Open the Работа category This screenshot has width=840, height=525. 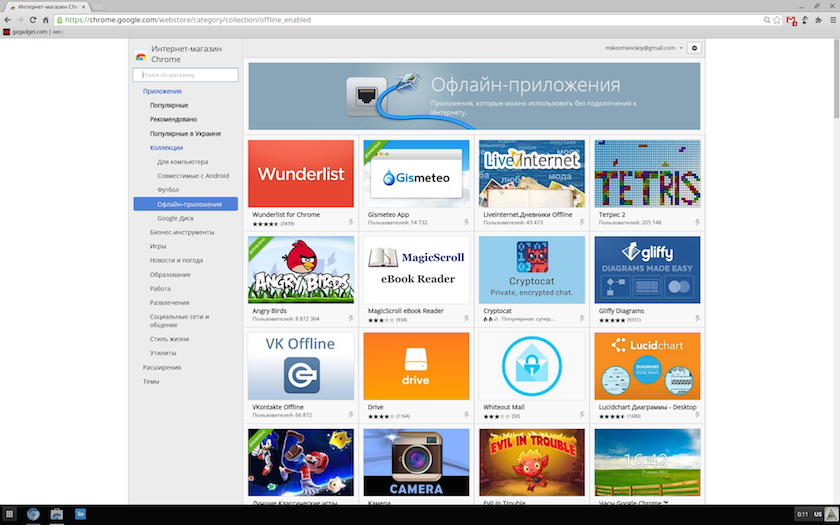(160, 288)
